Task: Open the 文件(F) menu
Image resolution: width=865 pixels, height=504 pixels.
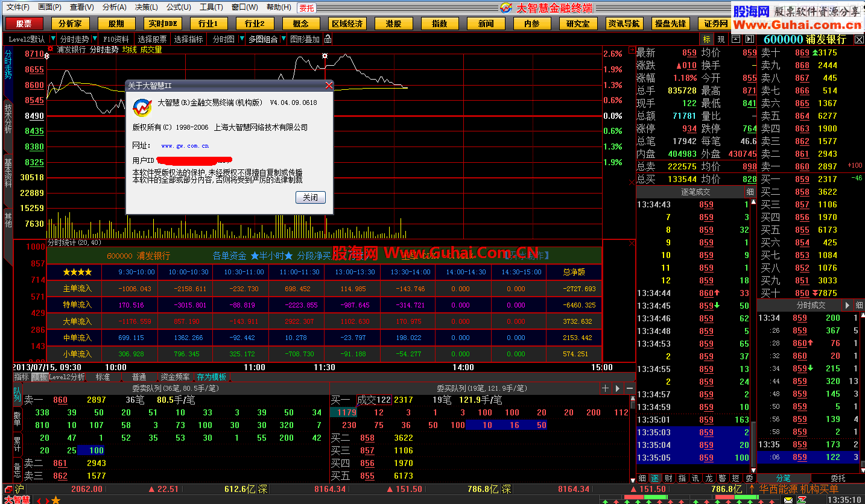Action: click(x=17, y=7)
